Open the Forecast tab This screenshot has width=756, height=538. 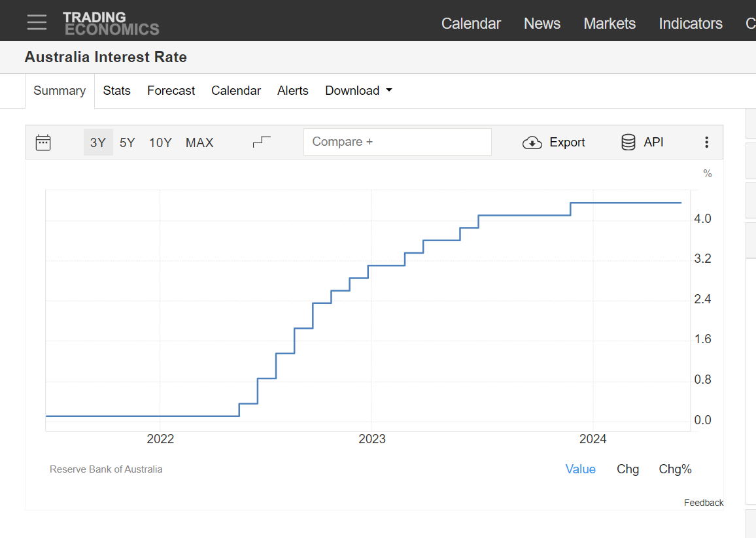(171, 91)
